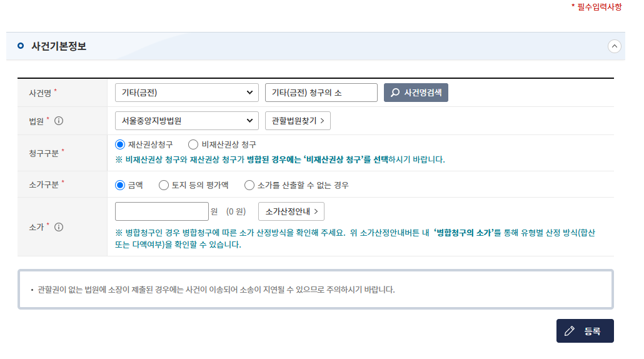Click the 사건기본정보 section title
Screen dimensions: 644x359
(59, 46)
